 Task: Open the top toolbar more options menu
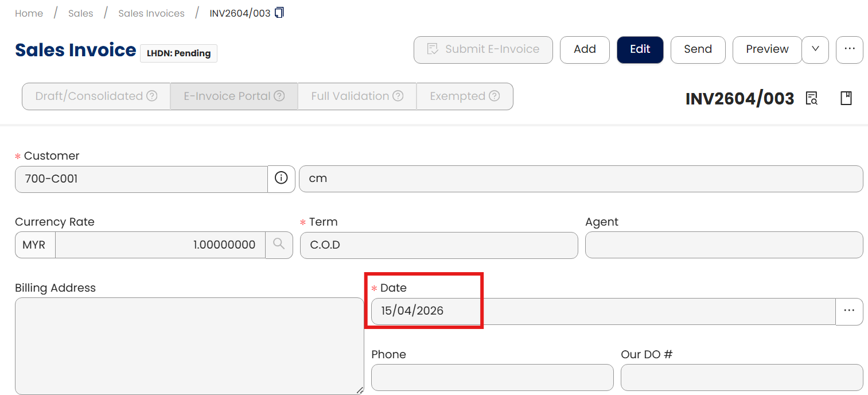(x=849, y=49)
